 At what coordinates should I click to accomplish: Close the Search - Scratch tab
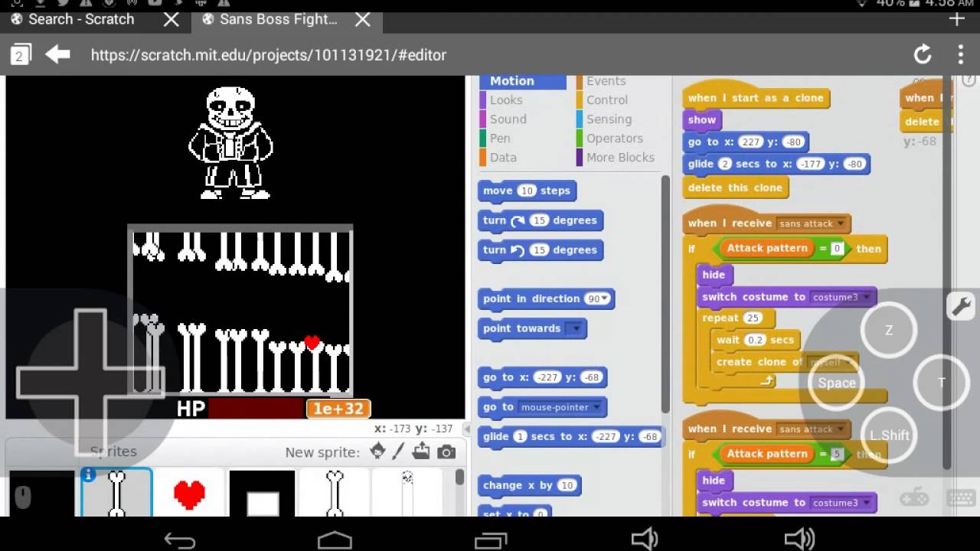click(171, 19)
